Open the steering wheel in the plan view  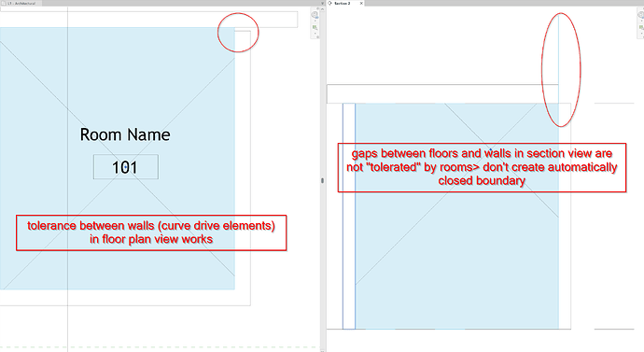[x=315, y=15]
